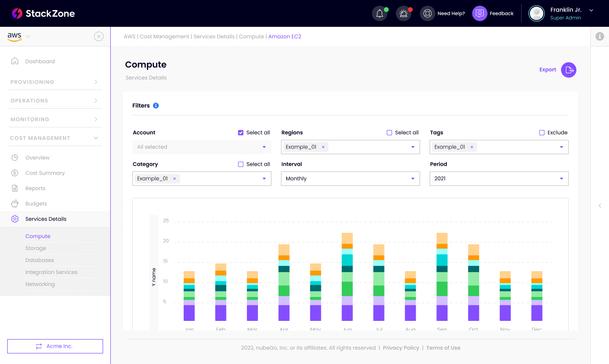The image size is (609, 364).
Task: Enable Select all for Regions
Action: coord(389,132)
